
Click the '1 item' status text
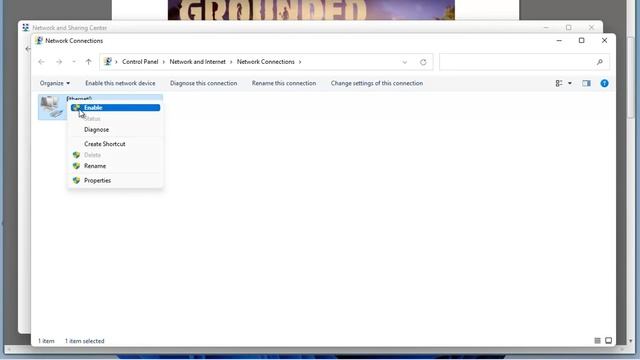point(46,341)
